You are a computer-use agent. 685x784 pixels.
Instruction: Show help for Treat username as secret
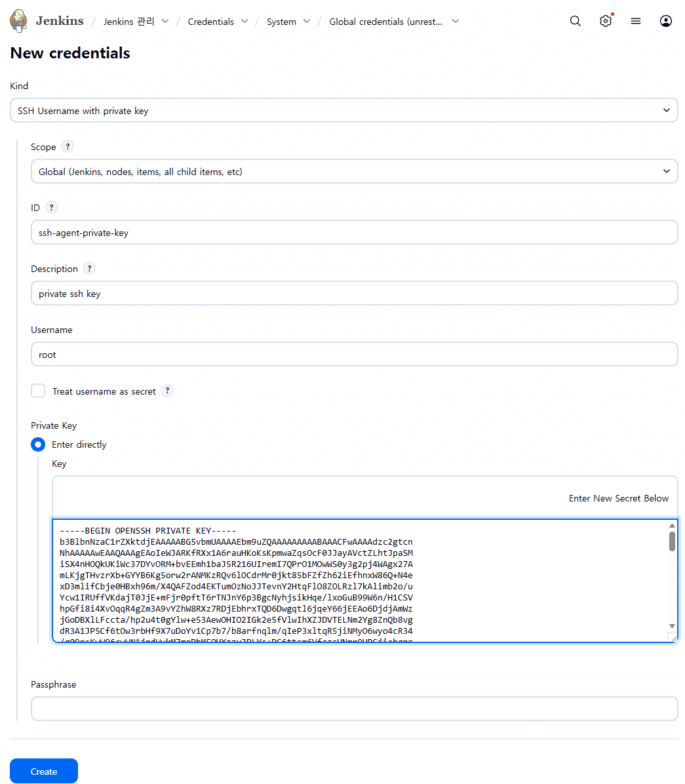tap(168, 391)
